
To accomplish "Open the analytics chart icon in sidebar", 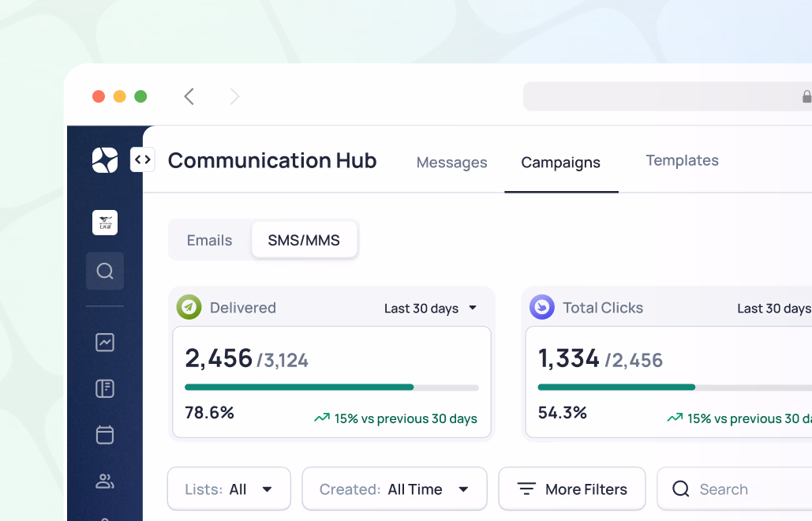I will (x=105, y=343).
